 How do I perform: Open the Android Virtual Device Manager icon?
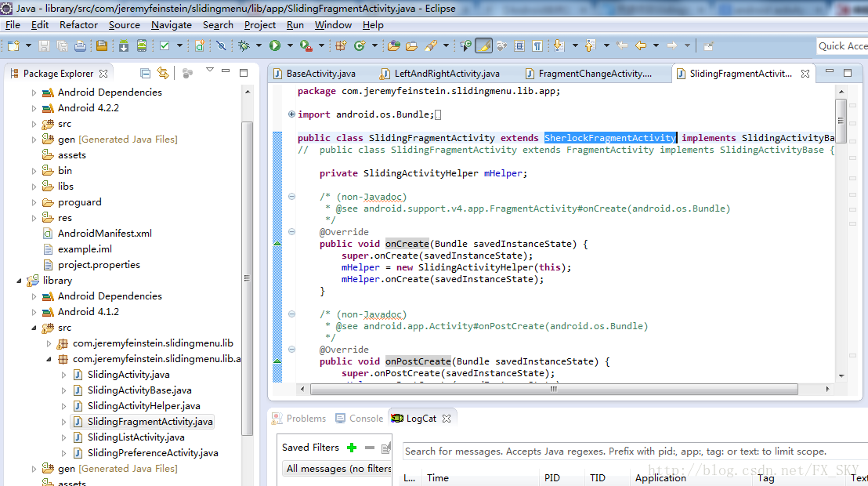pos(142,46)
